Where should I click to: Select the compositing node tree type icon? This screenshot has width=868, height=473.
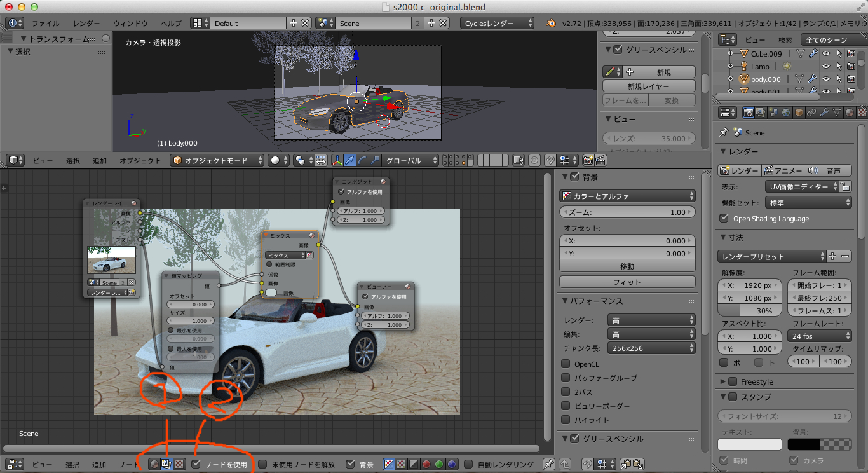click(x=166, y=464)
